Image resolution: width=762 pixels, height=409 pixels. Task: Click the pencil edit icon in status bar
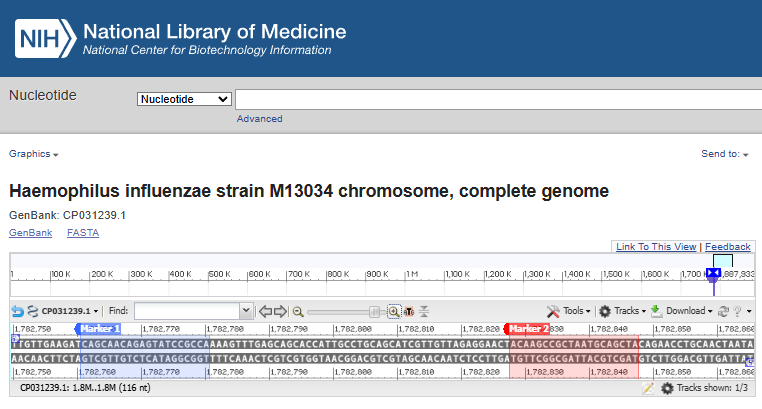648,388
